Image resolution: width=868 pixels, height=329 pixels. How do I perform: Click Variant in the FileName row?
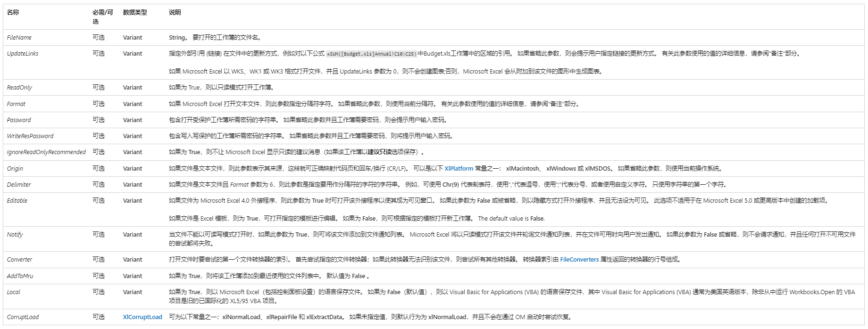coord(133,38)
